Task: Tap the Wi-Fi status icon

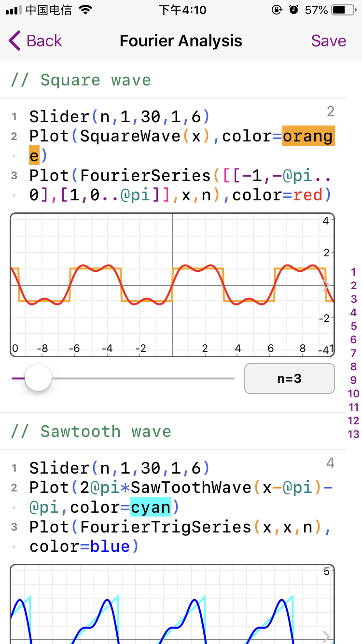Action: pos(85,10)
